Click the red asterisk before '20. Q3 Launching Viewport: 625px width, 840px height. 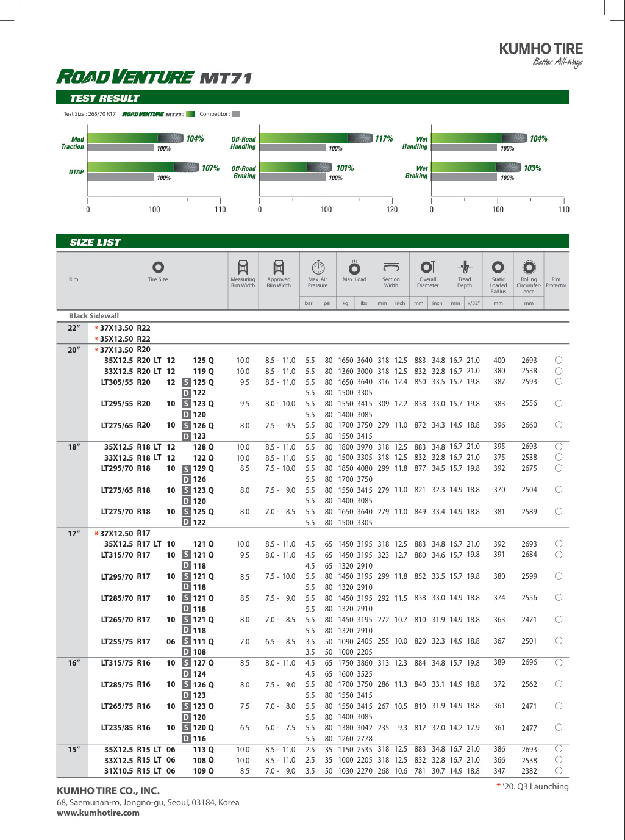pyautogui.click(x=499, y=786)
